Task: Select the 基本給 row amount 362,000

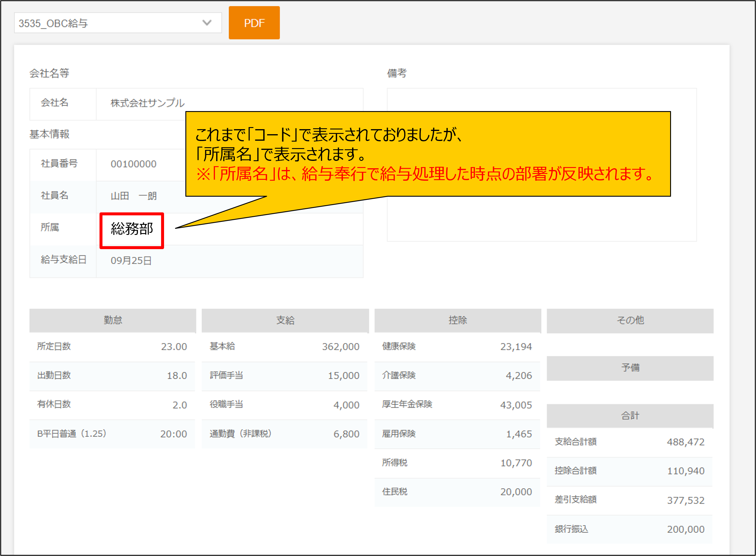Action: (x=341, y=347)
